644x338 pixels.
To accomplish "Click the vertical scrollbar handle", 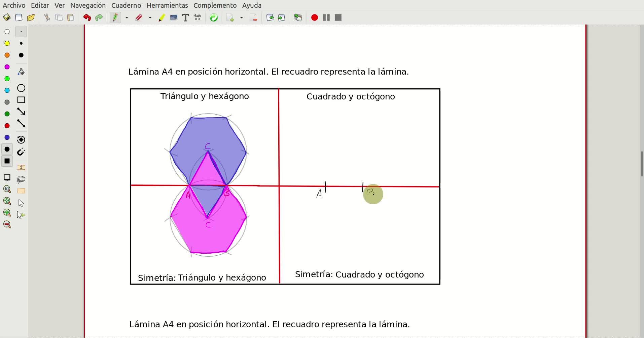I will [642, 164].
